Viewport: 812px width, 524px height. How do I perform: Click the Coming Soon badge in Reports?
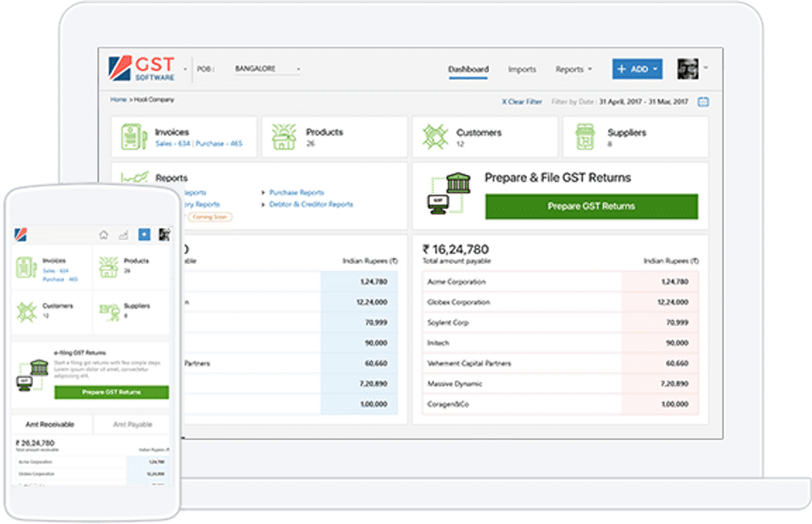[210, 217]
